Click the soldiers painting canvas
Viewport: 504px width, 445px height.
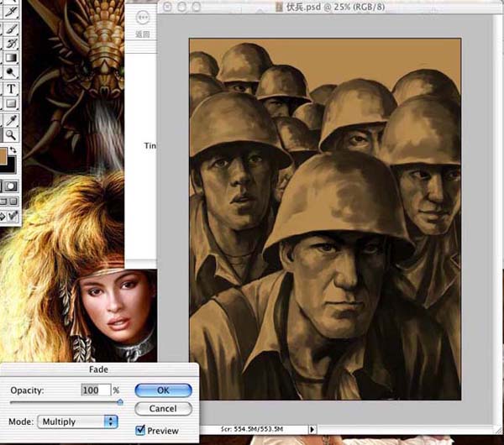click(325, 219)
